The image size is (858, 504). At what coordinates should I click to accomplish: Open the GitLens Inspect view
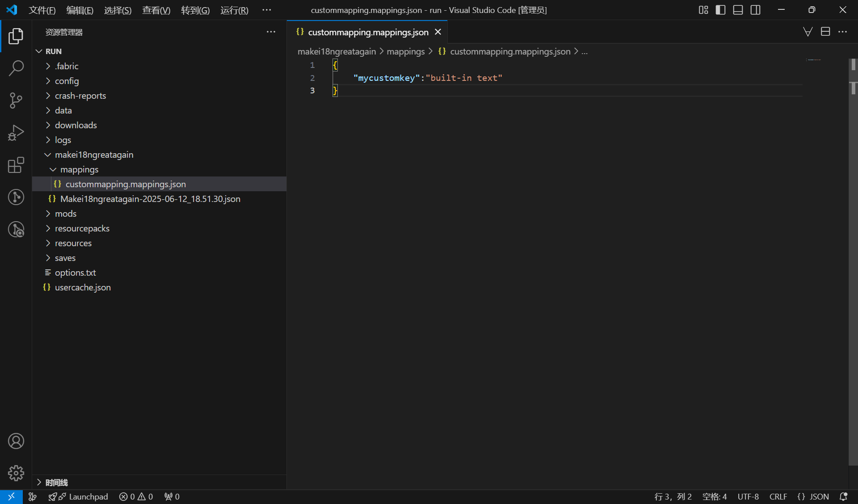[16, 229]
